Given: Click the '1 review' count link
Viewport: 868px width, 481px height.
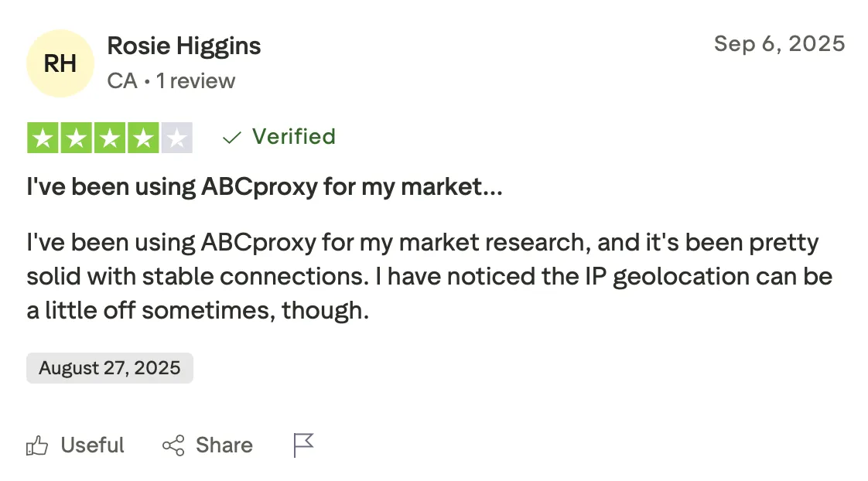Looking at the screenshot, I should (196, 80).
